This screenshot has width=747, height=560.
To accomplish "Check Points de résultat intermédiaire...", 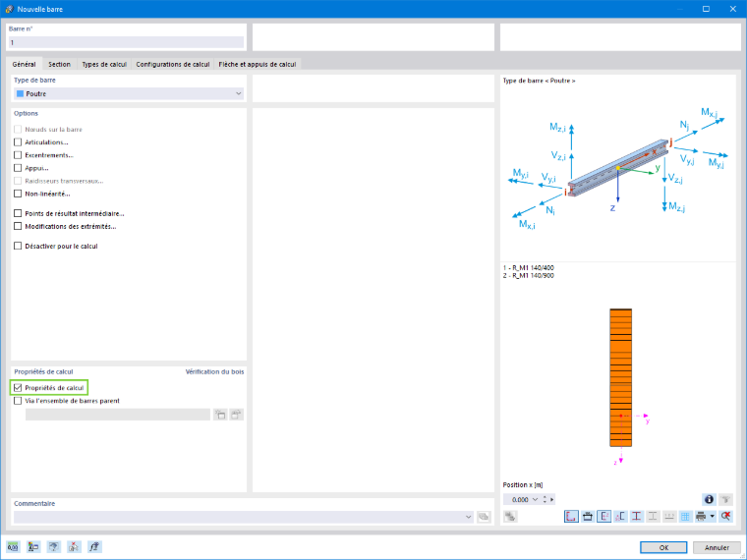I will [18, 213].
